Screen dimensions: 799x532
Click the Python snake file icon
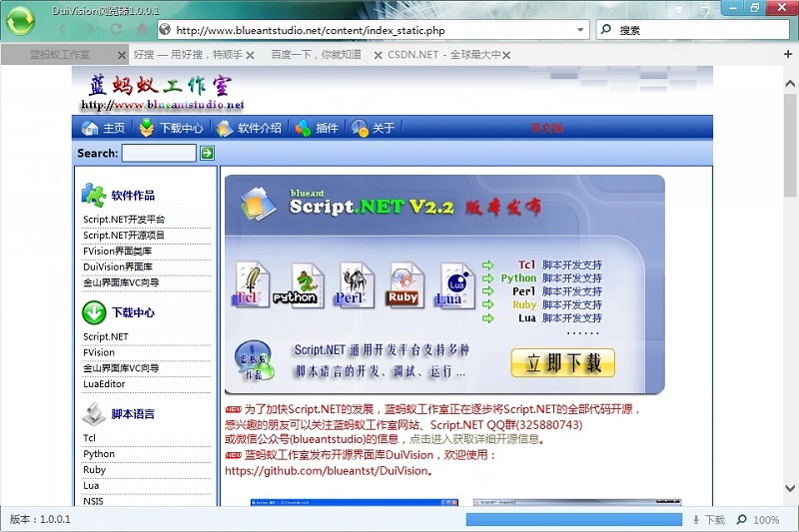pos(301,285)
